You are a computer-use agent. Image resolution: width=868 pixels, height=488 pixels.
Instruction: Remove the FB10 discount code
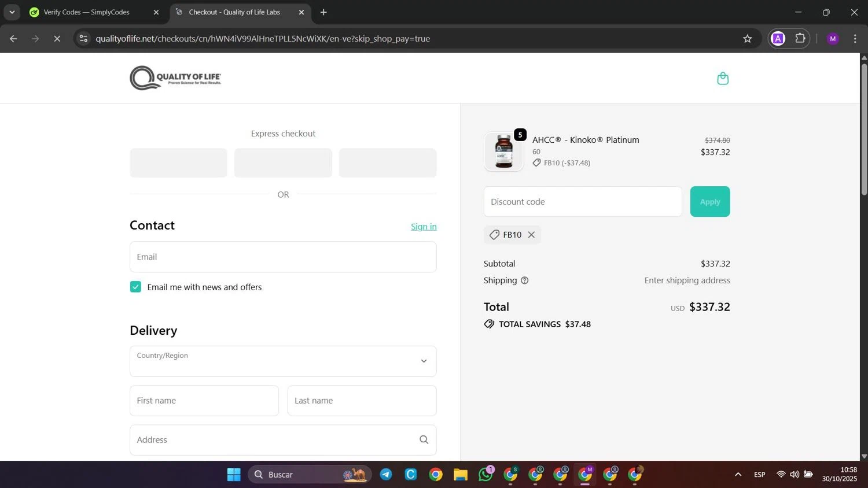[x=531, y=235]
